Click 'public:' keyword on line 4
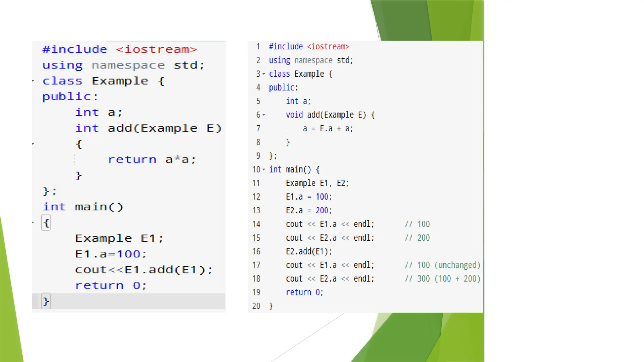The width and height of the screenshot is (644, 362). [x=283, y=88]
